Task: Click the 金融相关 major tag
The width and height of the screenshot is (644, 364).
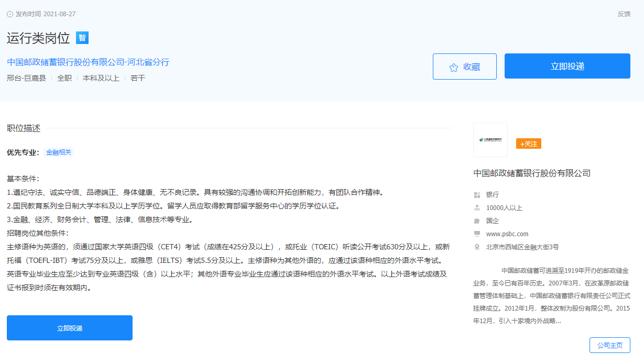Action: coord(59,152)
